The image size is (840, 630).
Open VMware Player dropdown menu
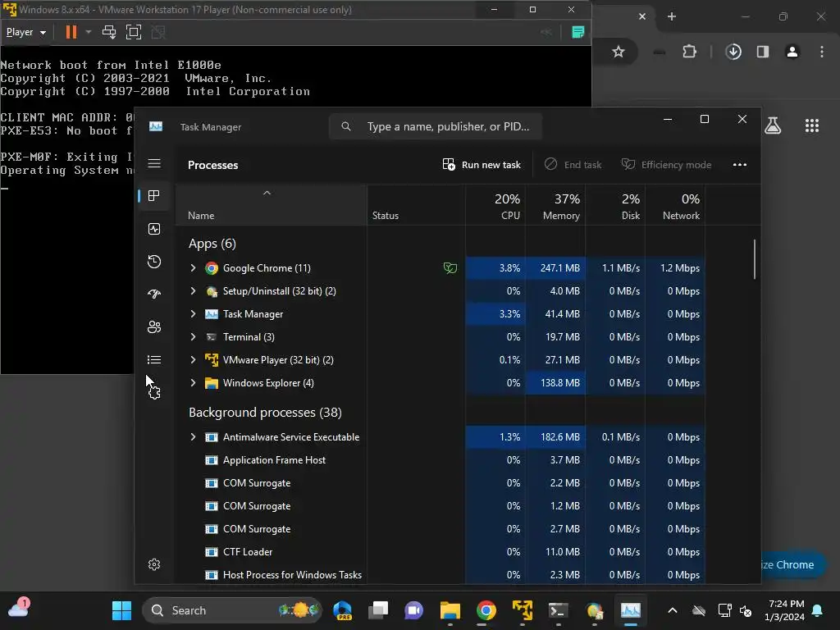[x=25, y=32]
